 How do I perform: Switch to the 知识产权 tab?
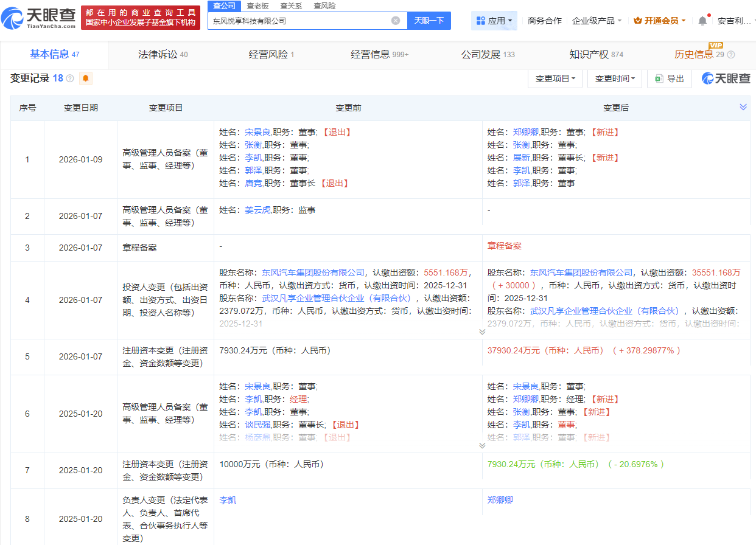585,54
